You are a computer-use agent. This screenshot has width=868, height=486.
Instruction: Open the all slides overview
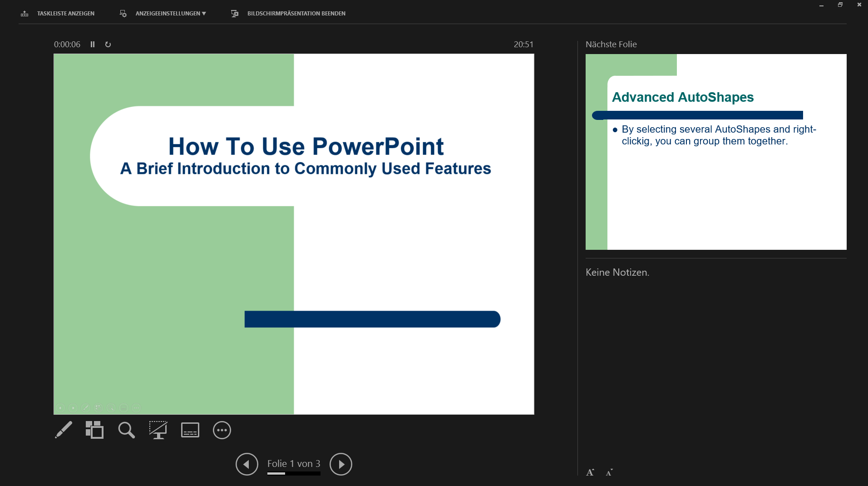94,430
